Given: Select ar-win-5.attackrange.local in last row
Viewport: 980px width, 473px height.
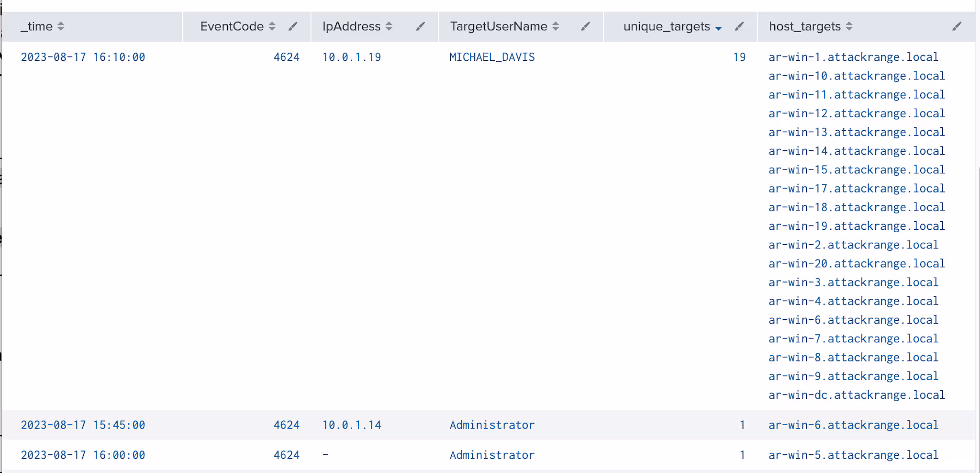Looking at the screenshot, I should coord(853,455).
